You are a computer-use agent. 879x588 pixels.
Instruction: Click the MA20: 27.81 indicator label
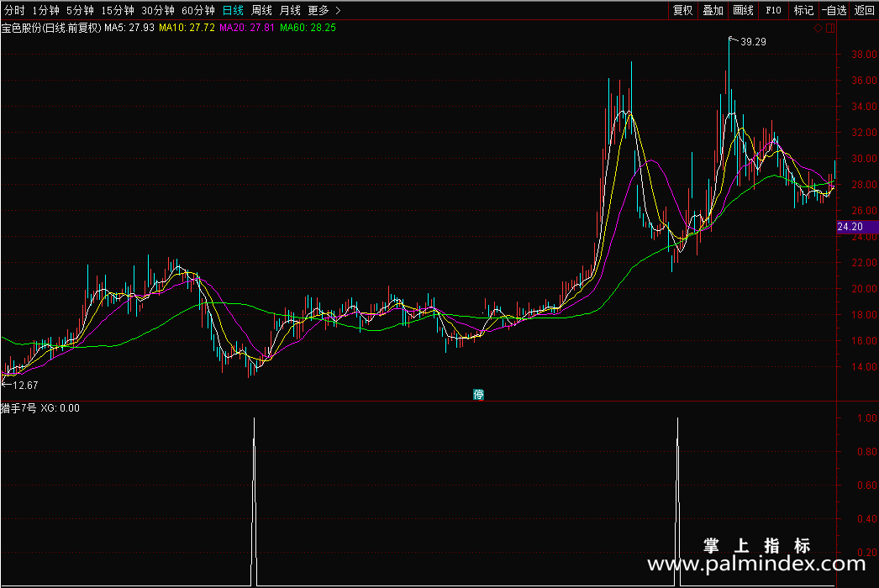(x=247, y=28)
